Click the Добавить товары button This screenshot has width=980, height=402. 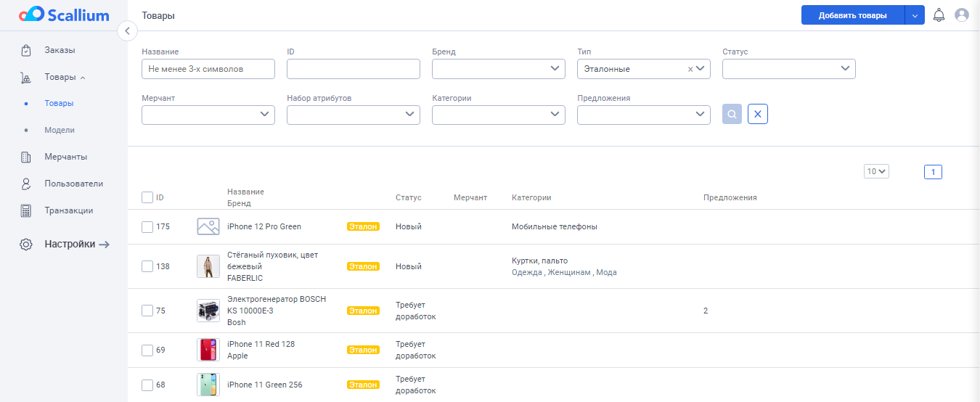(x=852, y=15)
